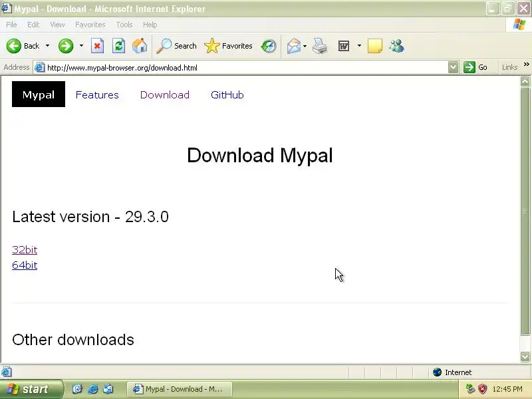Click the vertical scrollbar thumb

tap(525, 211)
